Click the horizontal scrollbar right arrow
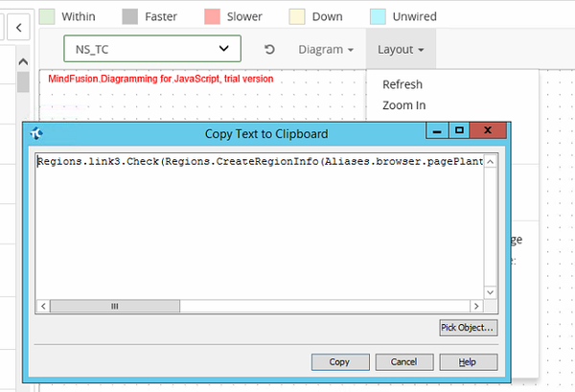The height and width of the screenshot is (392, 575). click(x=476, y=306)
